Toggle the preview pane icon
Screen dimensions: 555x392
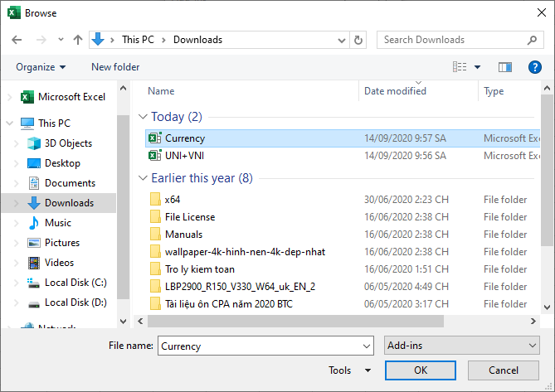click(504, 67)
